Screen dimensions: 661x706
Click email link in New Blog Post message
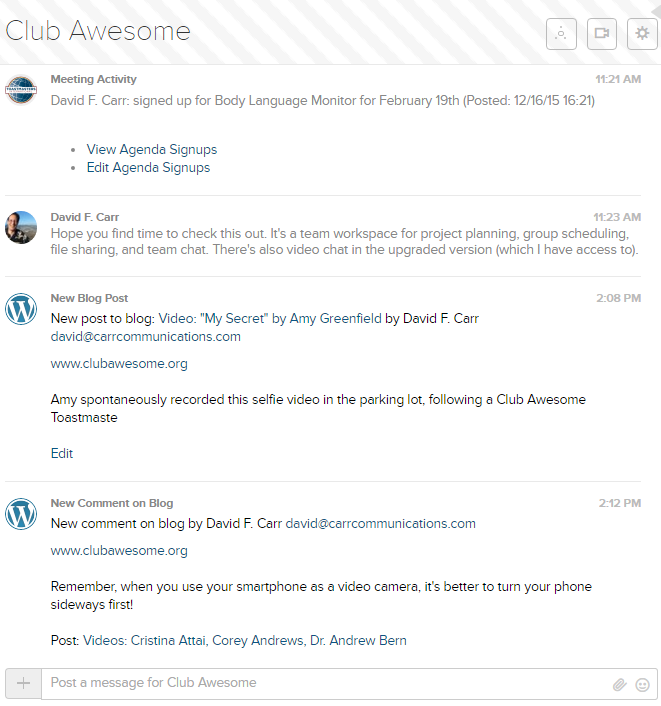tap(145, 336)
